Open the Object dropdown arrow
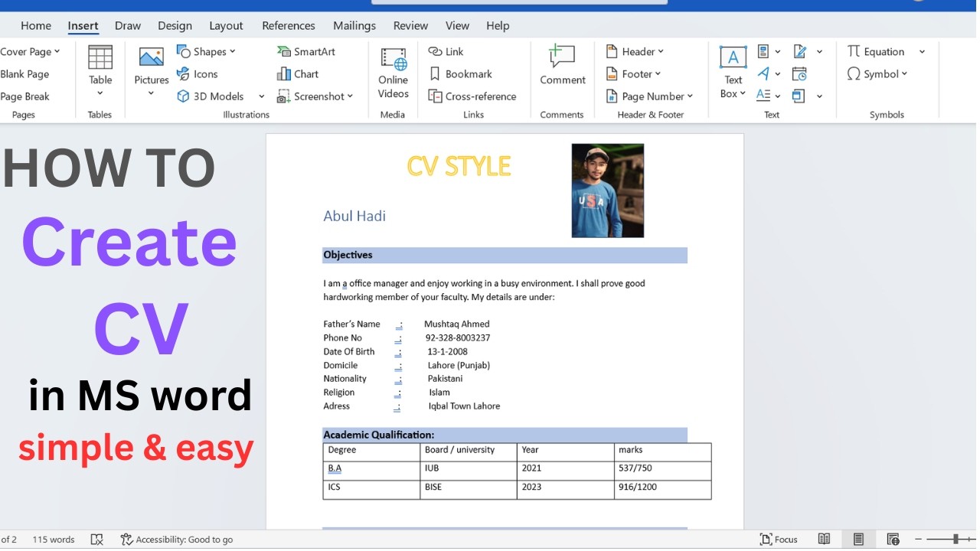Screen dimensions: 980x551 [x=819, y=96]
